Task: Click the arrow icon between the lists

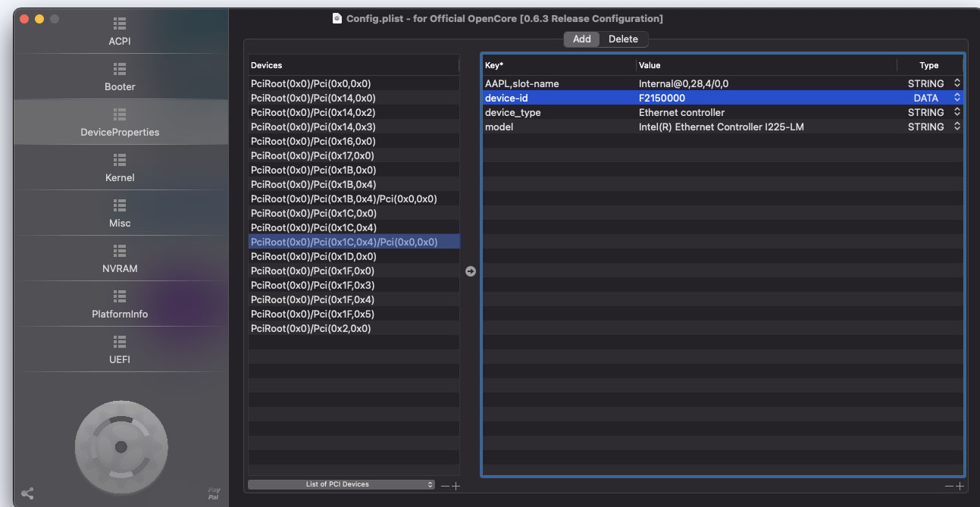Action: tap(471, 271)
